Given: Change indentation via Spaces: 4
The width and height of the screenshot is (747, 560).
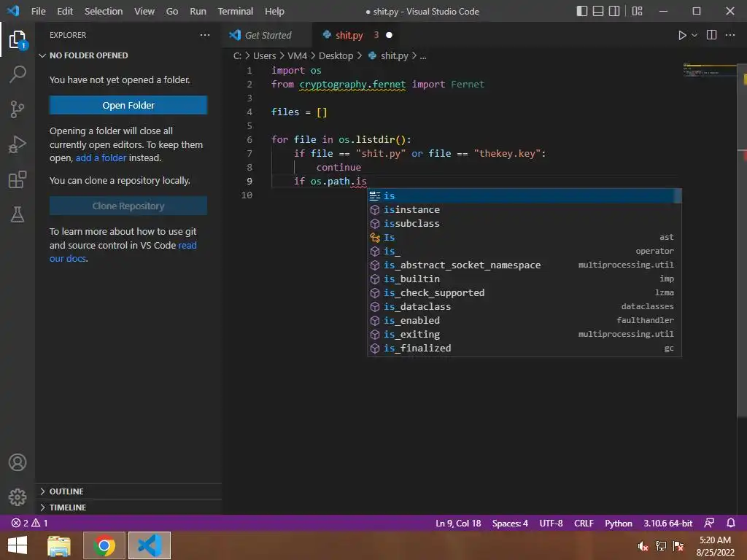Looking at the screenshot, I should (510, 523).
